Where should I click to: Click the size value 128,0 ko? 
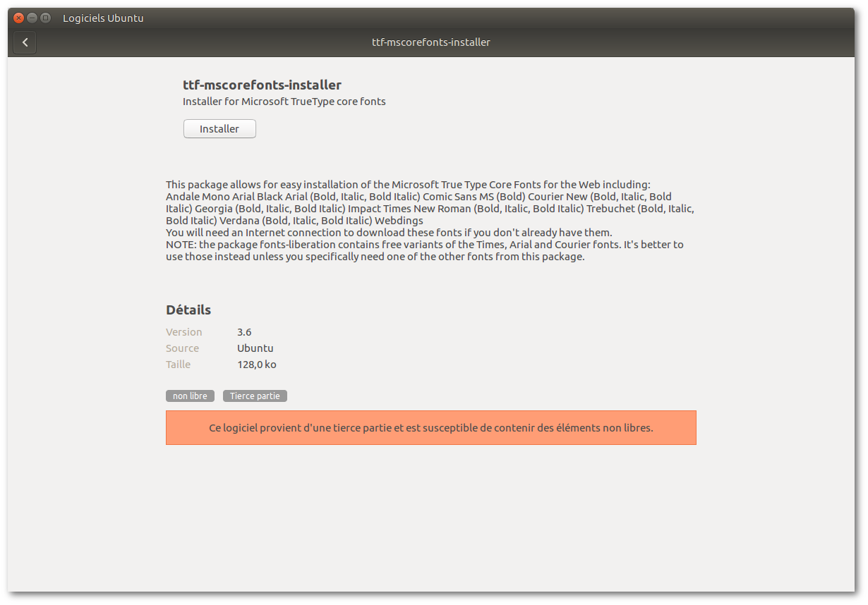tap(257, 365)
